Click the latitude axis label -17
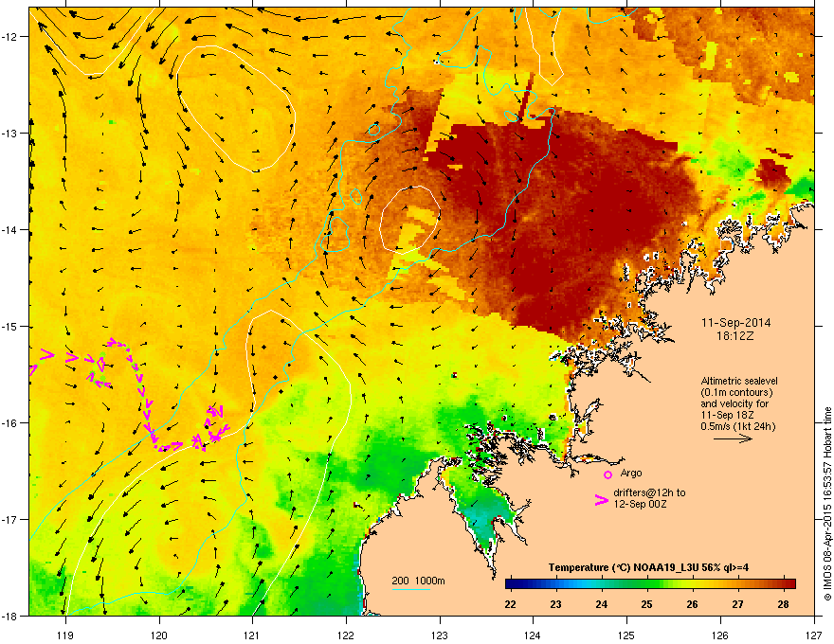The width and height of the screenshot is (834, 644). (9, 519)
